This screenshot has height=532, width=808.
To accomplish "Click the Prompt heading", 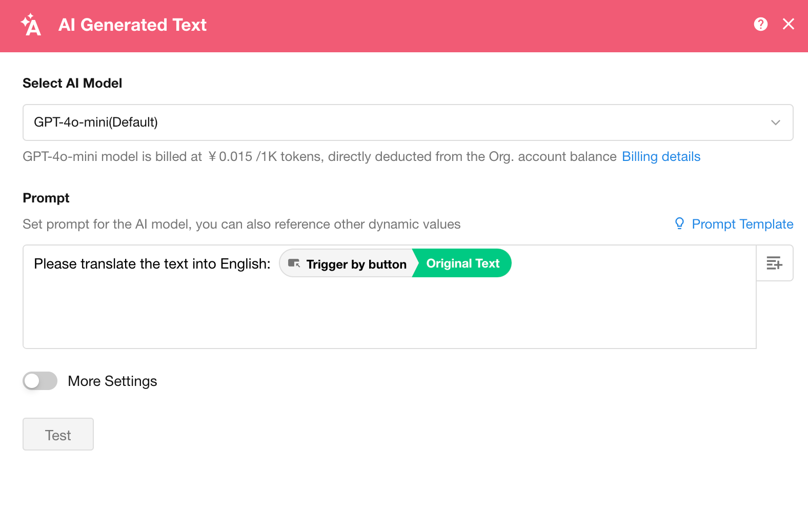I will pos(46,198).
